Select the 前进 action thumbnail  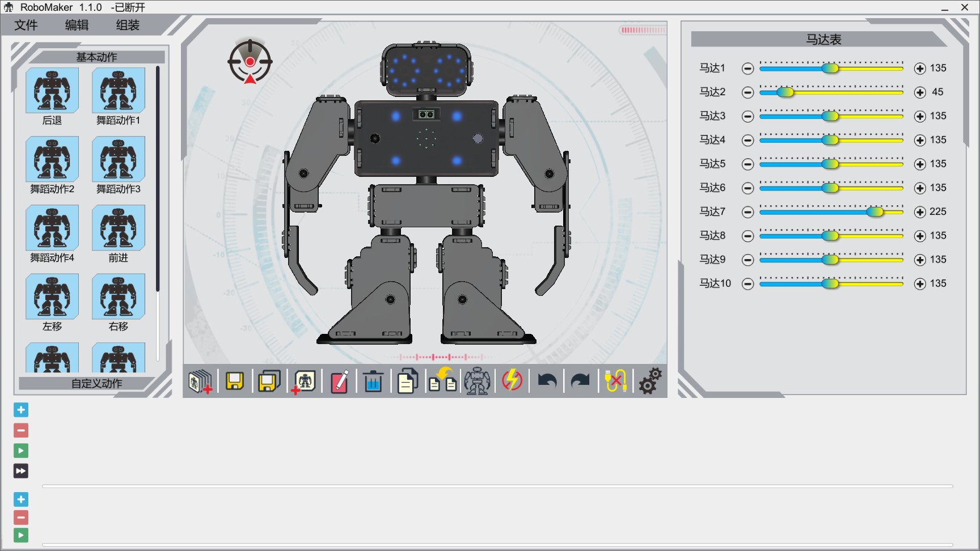coord(119,228)
